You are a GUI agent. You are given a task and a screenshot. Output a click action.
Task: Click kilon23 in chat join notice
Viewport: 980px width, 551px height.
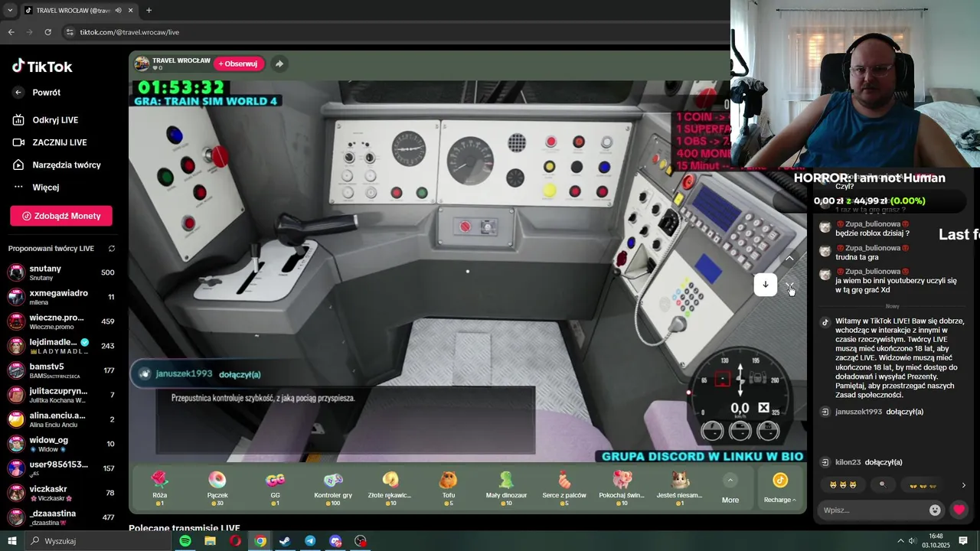point(848,462)
